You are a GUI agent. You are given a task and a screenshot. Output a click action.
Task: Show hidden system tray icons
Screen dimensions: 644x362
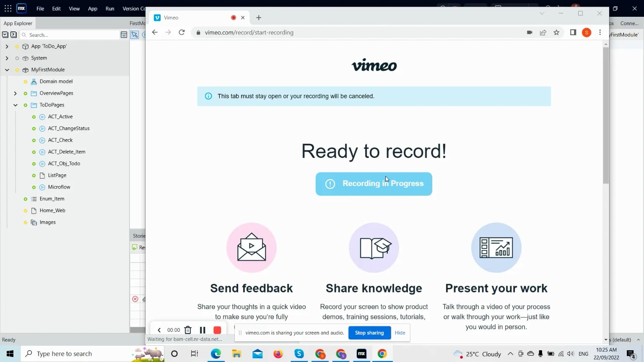click(510, 354)
